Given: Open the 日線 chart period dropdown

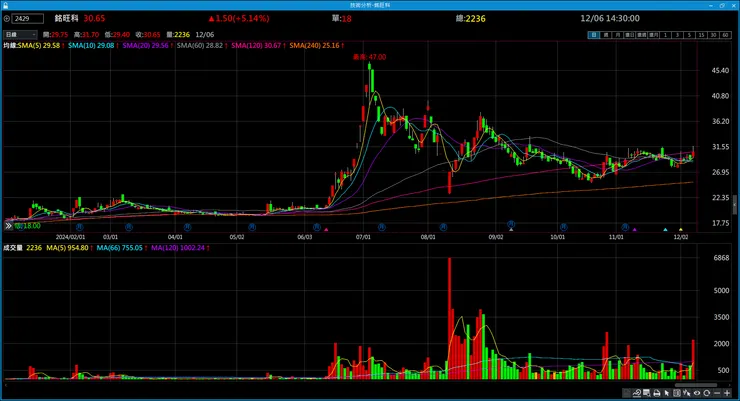Looking at the screenshot, I should coord(20,34).
